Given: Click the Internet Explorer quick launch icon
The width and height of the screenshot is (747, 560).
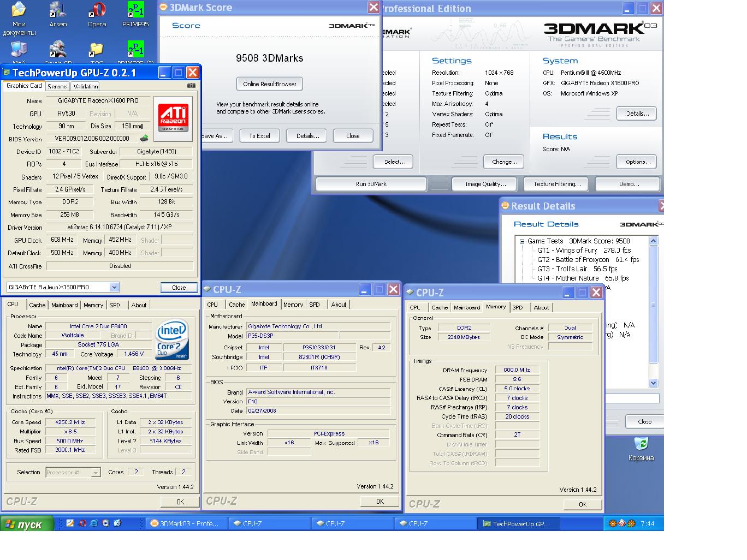Looking at the screenshot, I should 94,523.
